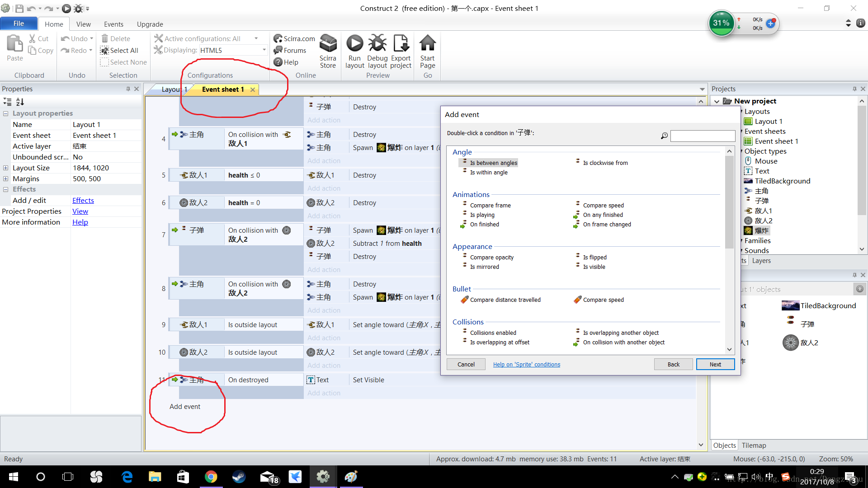Open the Scirra Store icon
The height and width of the screenshot is (488, 868).
328,43
